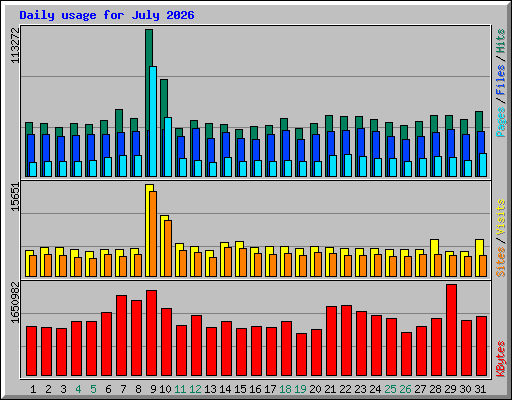The height and width of the screenshot is (400, 512).
Task: Click the day 15 axis label
Action: (240, 389)
